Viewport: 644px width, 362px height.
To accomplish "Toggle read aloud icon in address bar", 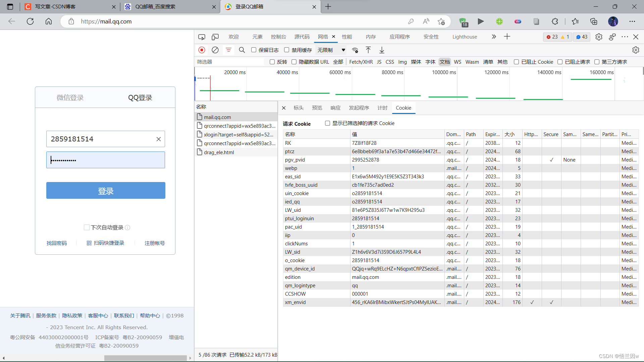I will (x=426, y=21).
